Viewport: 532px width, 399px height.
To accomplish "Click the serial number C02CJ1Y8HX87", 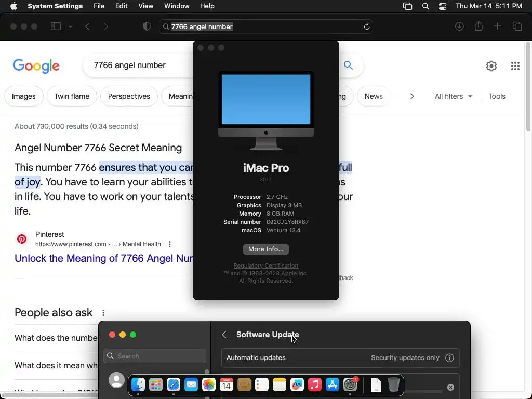I will [x=287, y=222].
